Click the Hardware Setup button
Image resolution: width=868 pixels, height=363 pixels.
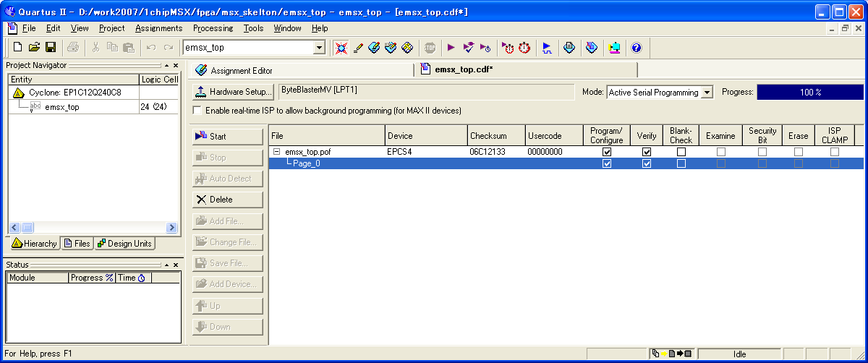[233, 93]
